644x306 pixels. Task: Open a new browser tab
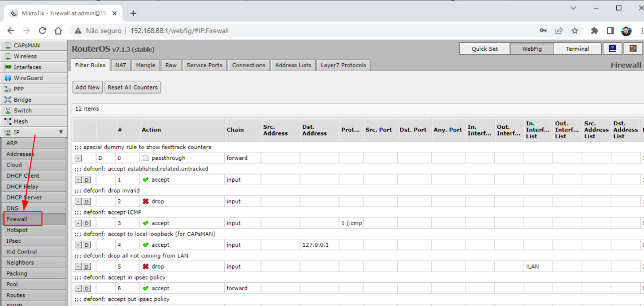pos(133,13)
